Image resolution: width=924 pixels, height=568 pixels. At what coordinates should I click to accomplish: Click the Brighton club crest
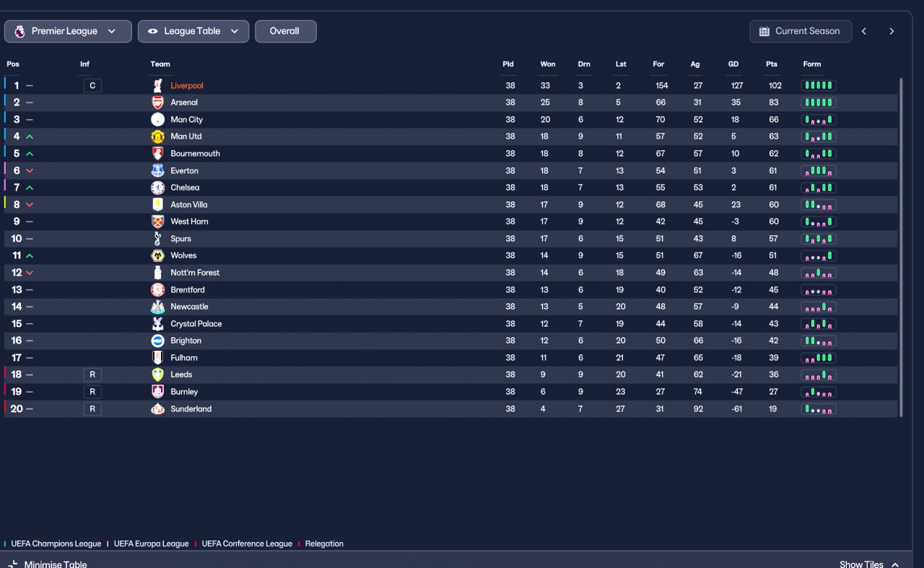[157, 341]
